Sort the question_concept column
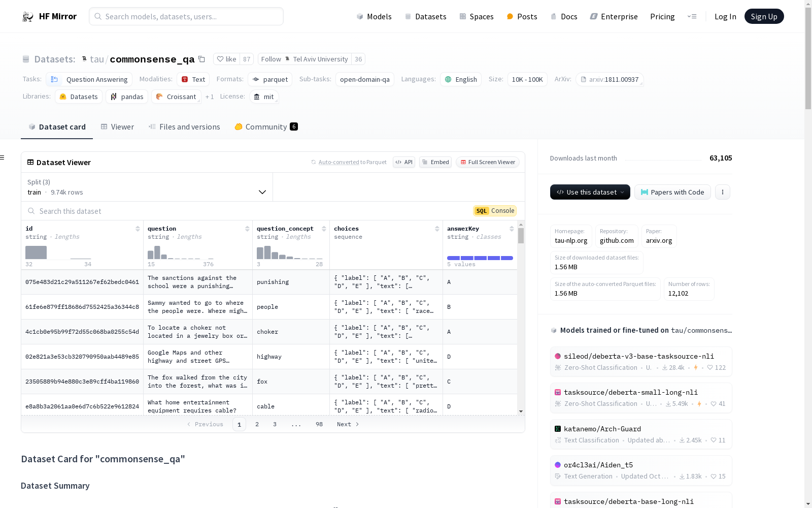812x508 pixels. click(324, 229)
